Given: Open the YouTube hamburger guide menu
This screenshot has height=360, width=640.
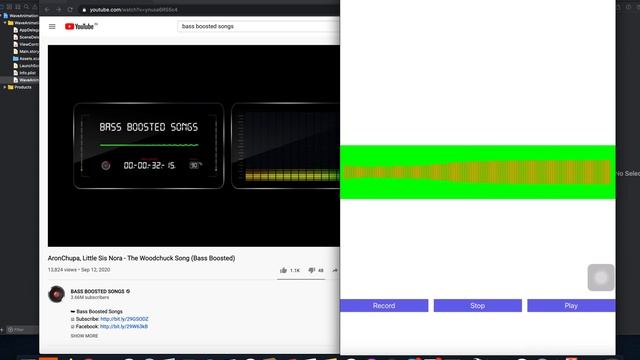Looking at the screenshot, I should coord(52,27).
